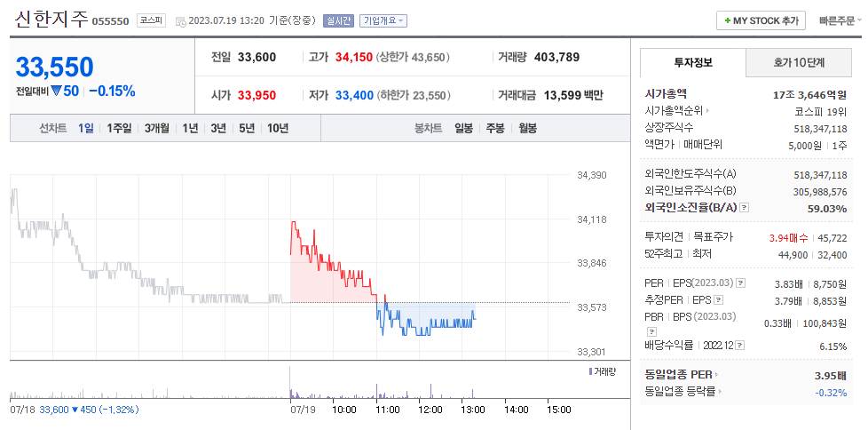The height and width of the screenshot is (430, 868).
Task: Click arrow icon beside 동일업종 PER
Action: (x=717, y=375)
